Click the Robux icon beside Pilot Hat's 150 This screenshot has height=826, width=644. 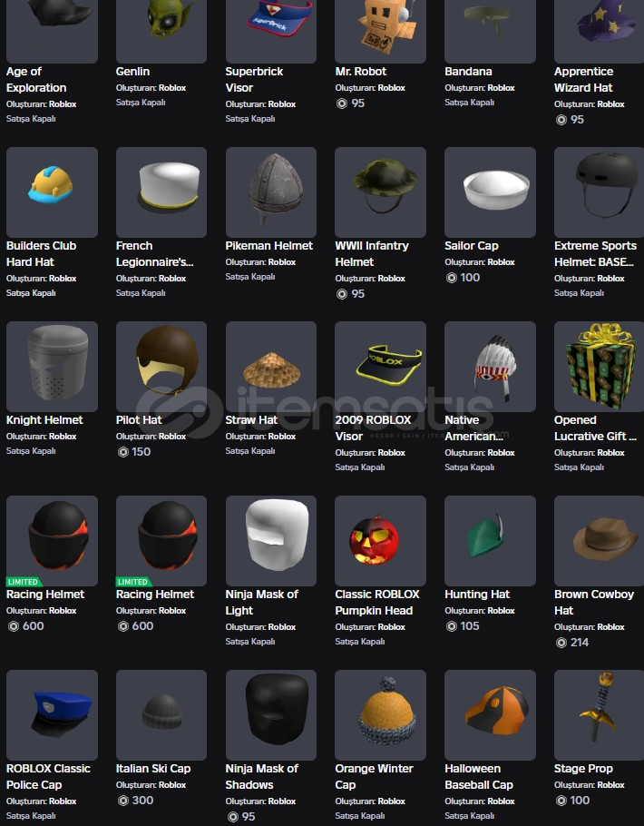123,452
